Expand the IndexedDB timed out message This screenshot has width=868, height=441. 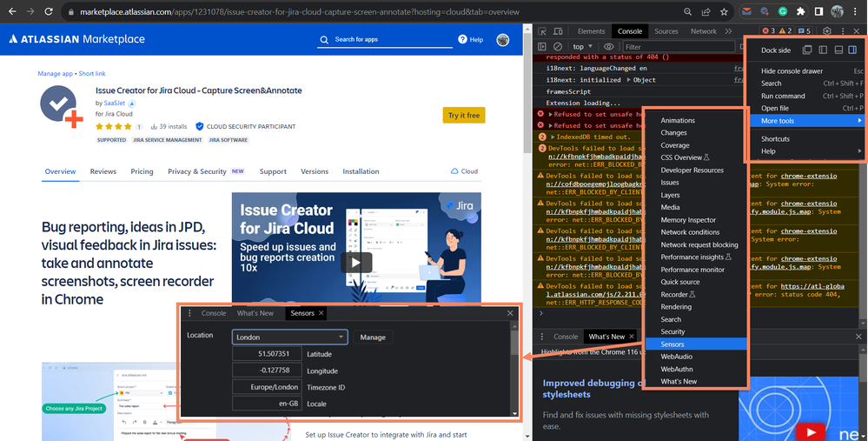(x=553, y=137)
